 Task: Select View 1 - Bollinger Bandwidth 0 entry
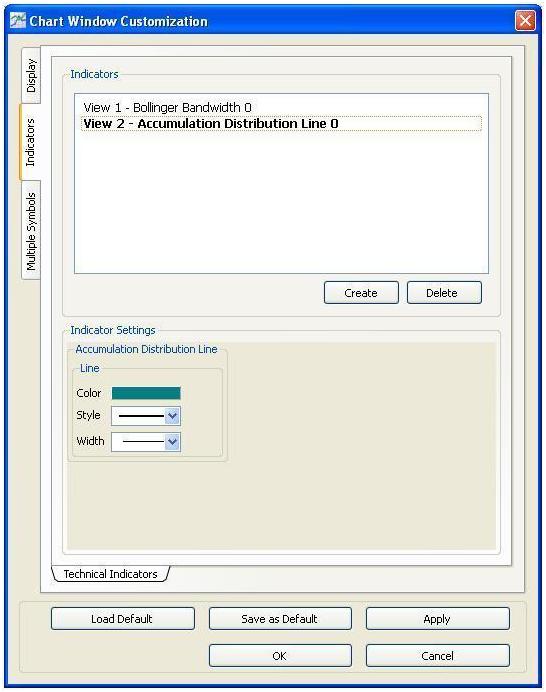pos(167,107)
